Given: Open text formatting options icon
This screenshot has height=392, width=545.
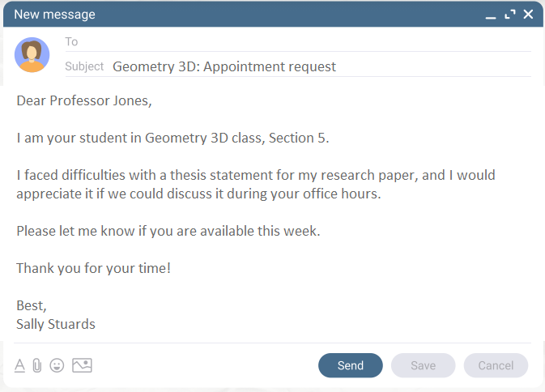Looking at the screenshot, I should (x=19, y=365).
